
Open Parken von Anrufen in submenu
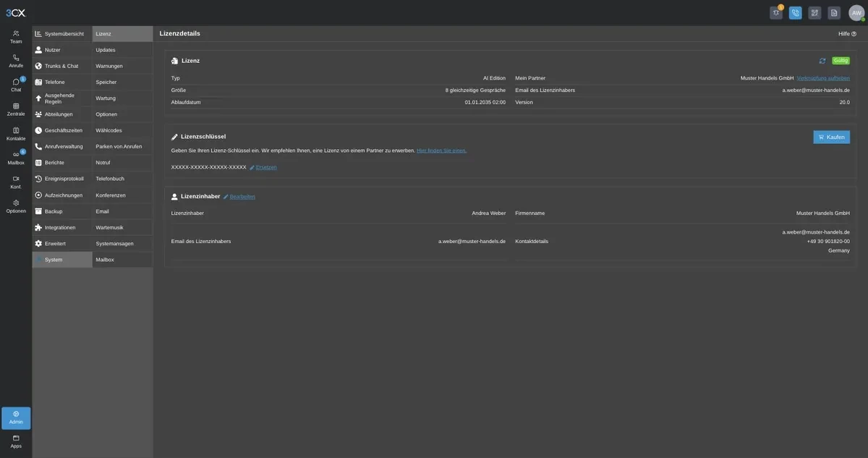(122, 146)
